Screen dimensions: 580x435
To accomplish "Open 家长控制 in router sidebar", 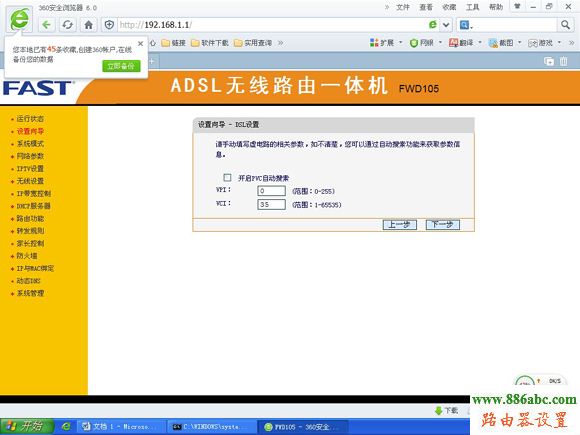I will [x=30, y=243].
